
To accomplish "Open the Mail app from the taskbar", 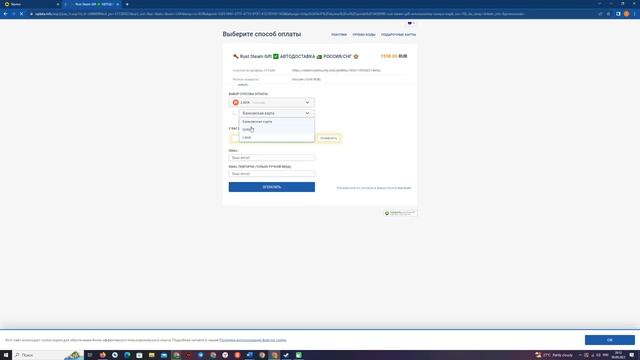I will 164,355.
